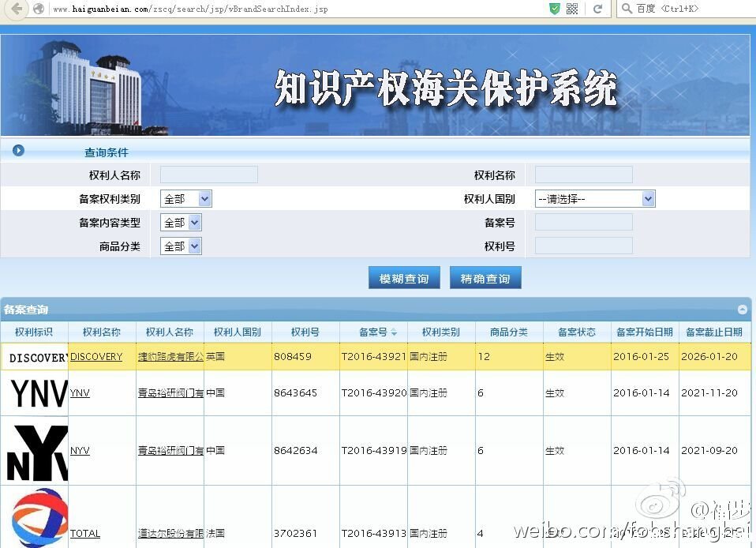
Task: Click the green shield security icon
Action: pyautogui.click(x=555, y=9)
